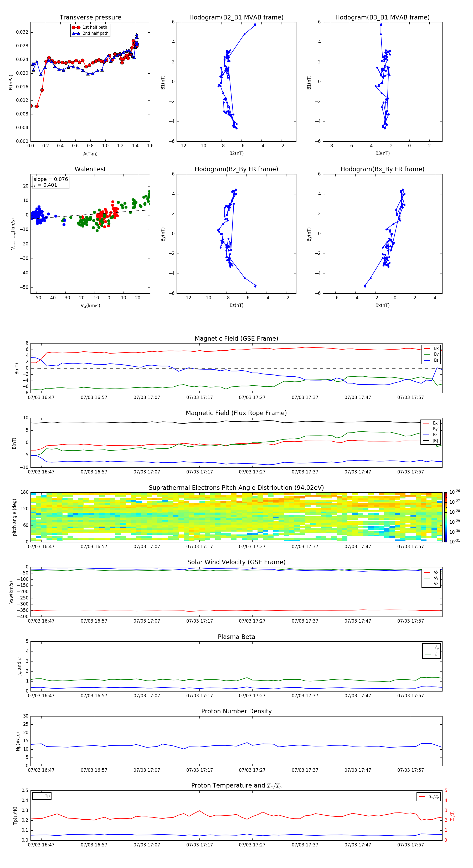
Task: Click the 'Transverse pressure' plot title
Action: point(90,17)
